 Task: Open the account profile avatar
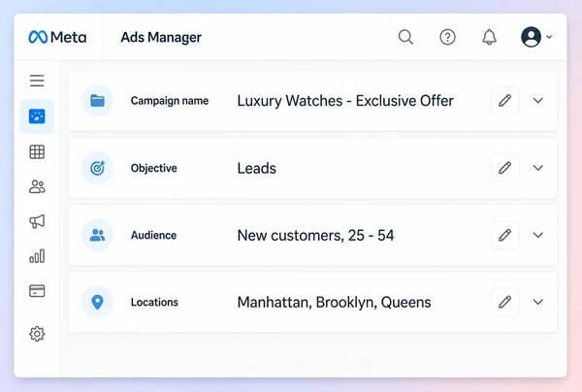coord(531,37)
